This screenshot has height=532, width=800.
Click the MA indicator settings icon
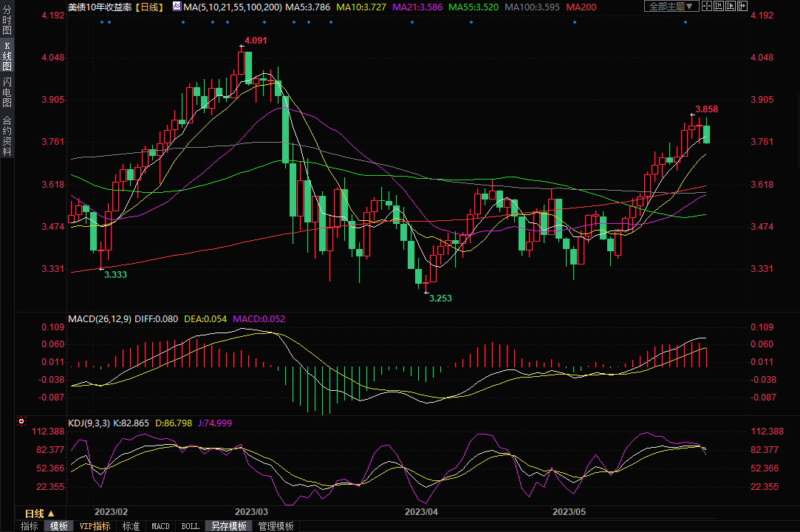[176, 7]
